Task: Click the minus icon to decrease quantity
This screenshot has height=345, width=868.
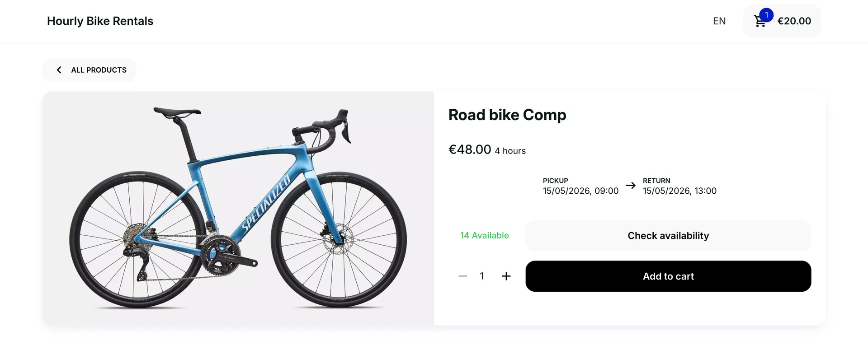Action: click(x=462, y=276)
